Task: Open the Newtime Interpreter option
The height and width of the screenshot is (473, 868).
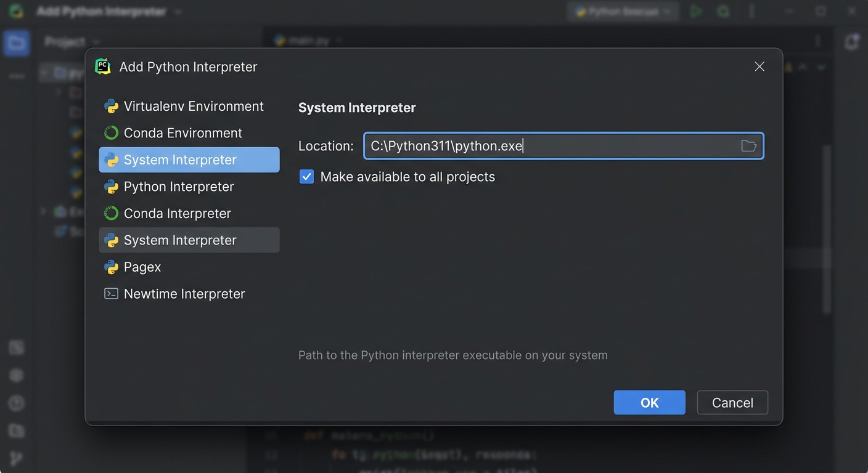Action: pos(189,294)
